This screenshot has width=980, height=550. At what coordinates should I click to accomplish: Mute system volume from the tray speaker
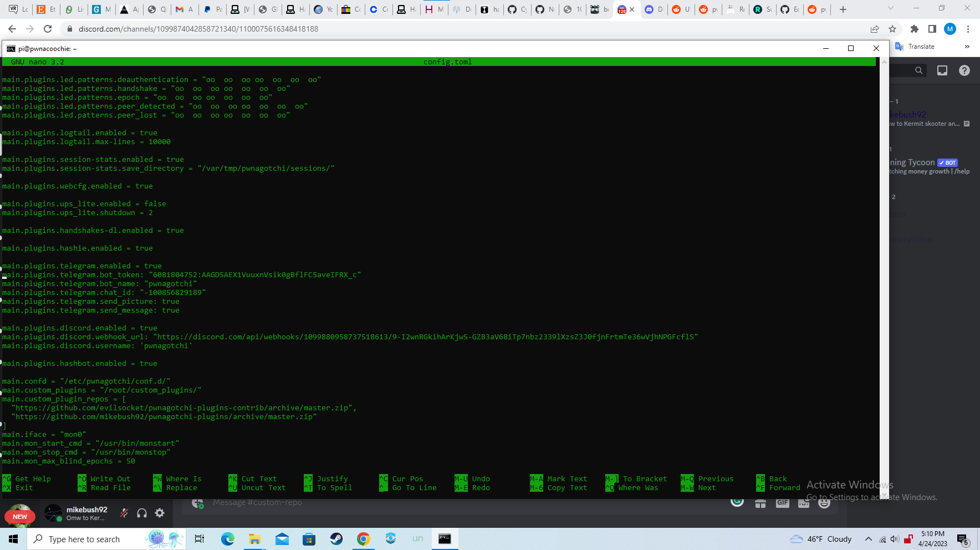click(x=895, y=539)
